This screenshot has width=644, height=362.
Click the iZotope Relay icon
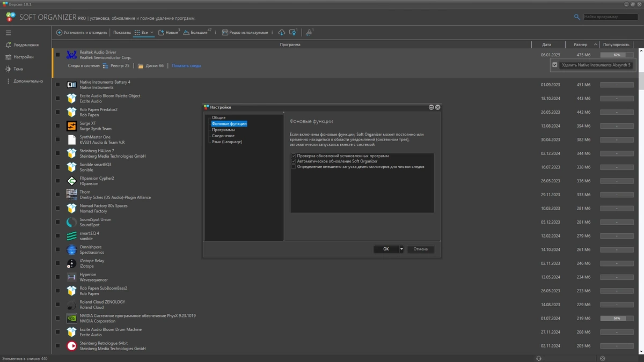pyautogui.click(x=71, y=263)
